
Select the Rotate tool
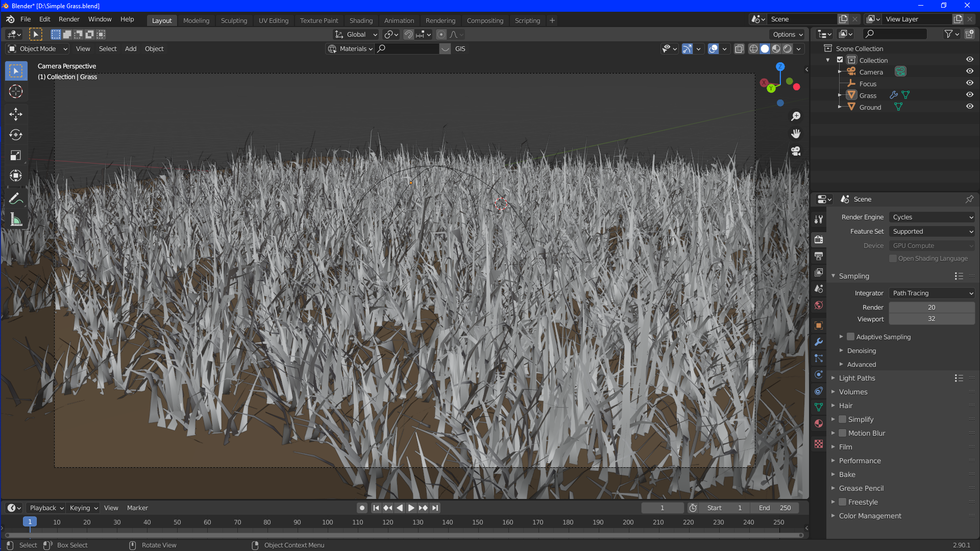(16, 135)
